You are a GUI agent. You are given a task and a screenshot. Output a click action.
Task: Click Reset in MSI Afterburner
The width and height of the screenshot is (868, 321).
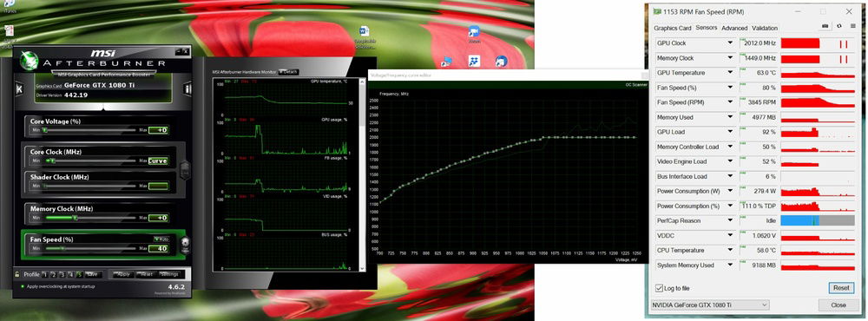(x=147, y=274)
